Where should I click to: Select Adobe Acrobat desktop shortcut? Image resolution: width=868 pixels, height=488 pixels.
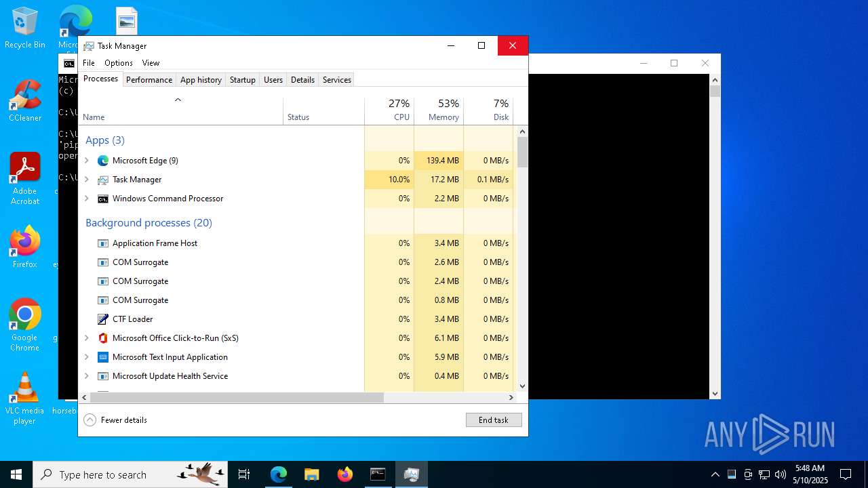point(25,178)
